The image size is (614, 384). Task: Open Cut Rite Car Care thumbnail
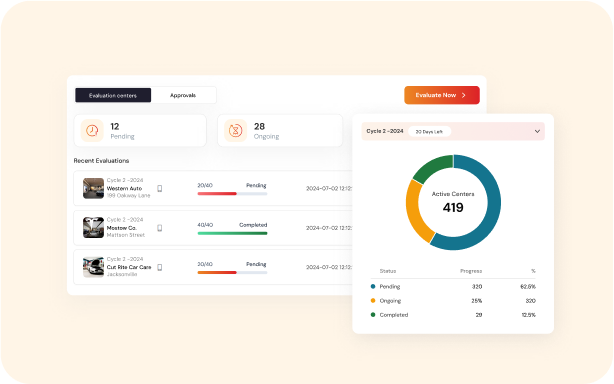pos(93,267)
